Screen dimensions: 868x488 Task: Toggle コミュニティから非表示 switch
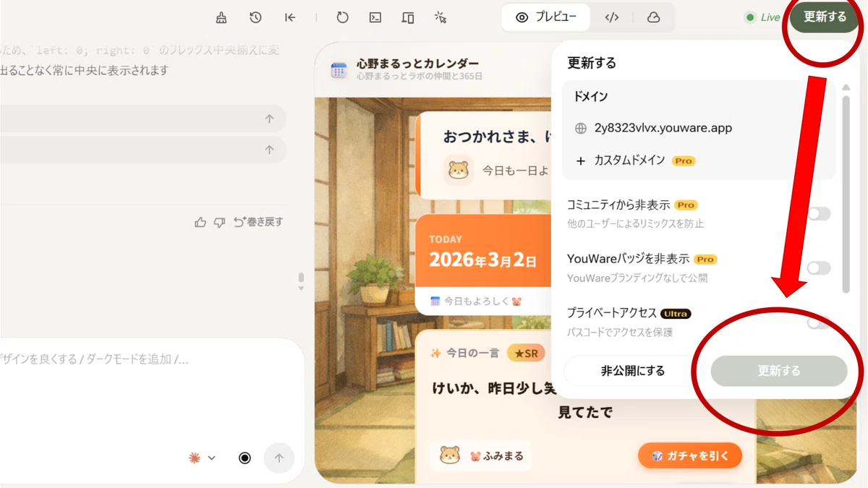819,214
